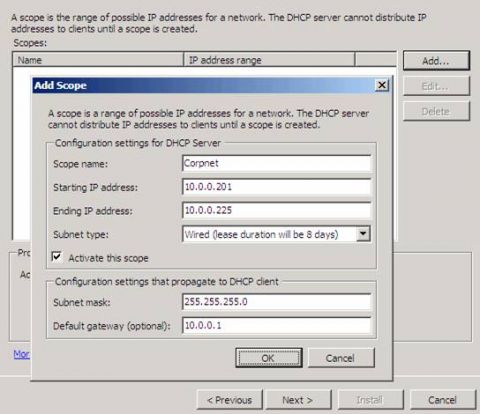Screen dimensions: 480x414
Task: Click the Name column header in Scopes list
Action: (x=98, y=60)
